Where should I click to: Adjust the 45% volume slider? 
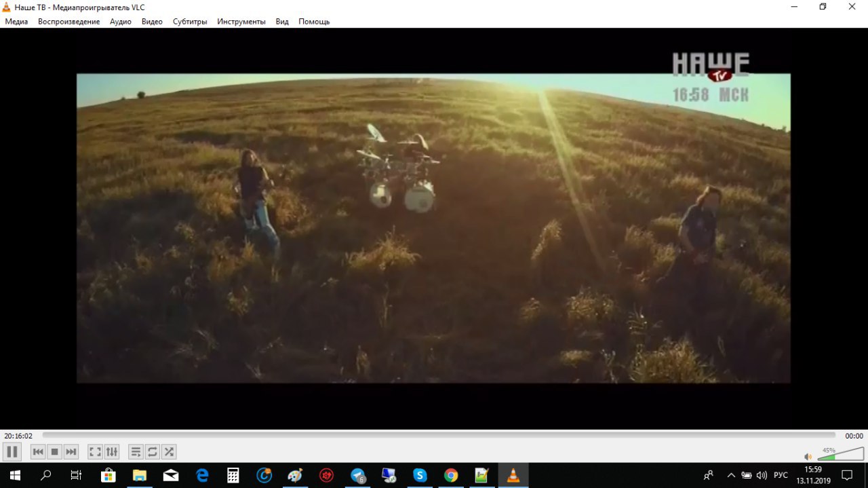(840, 454)
